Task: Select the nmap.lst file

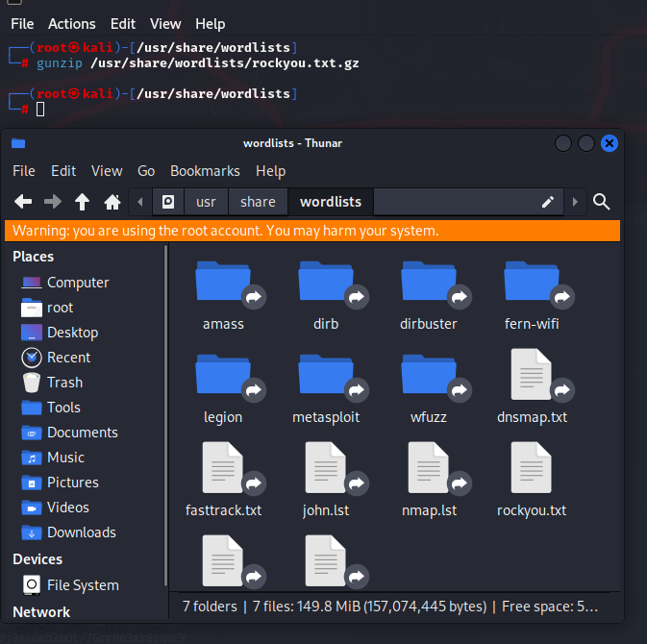Action: pos(429,481)
